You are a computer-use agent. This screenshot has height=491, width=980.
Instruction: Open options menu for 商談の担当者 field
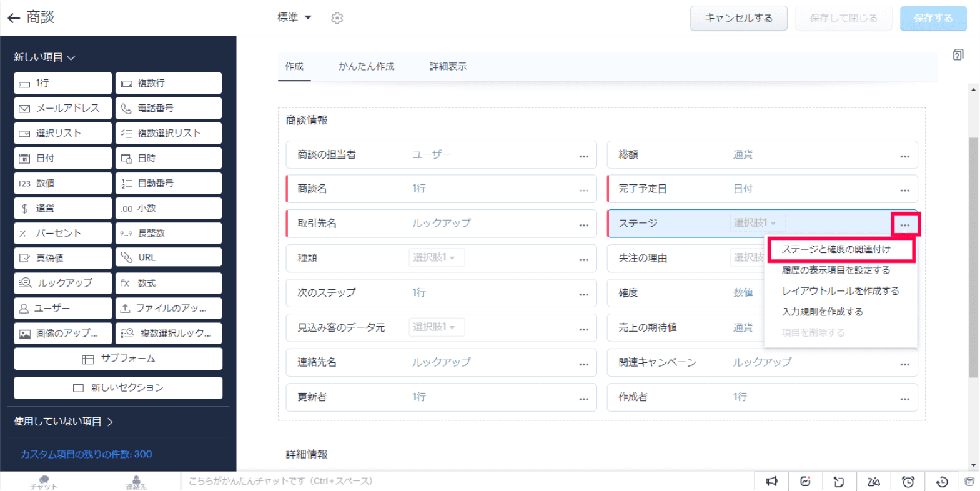coord(583,156)
